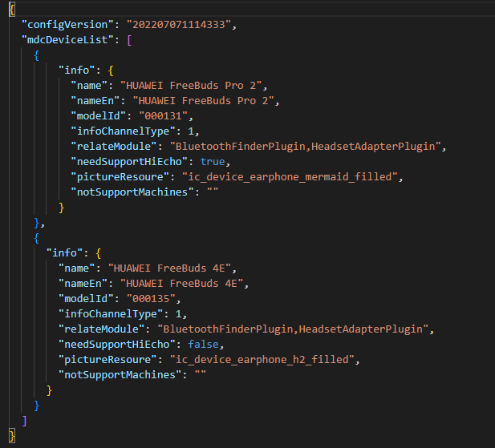Click the final closing yellow brace

[12, 436]
